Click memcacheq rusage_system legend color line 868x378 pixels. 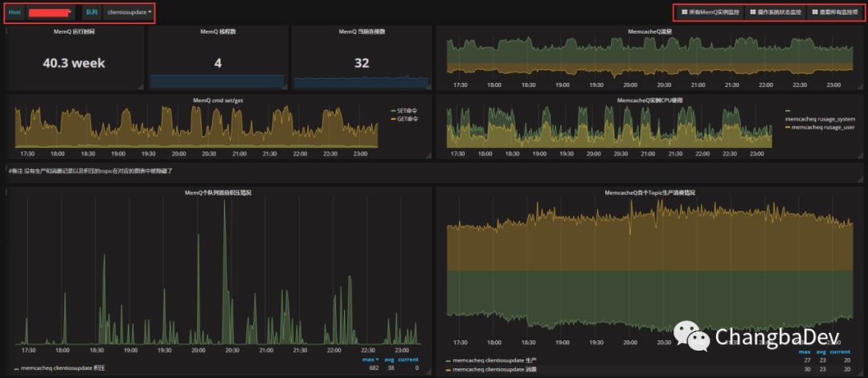(x=788, y=111)
